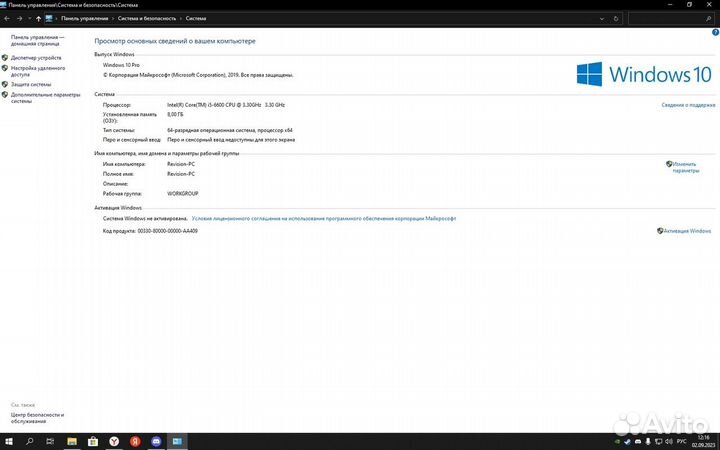Click shield icon beside 'Защита системы'

click(5, 84)
